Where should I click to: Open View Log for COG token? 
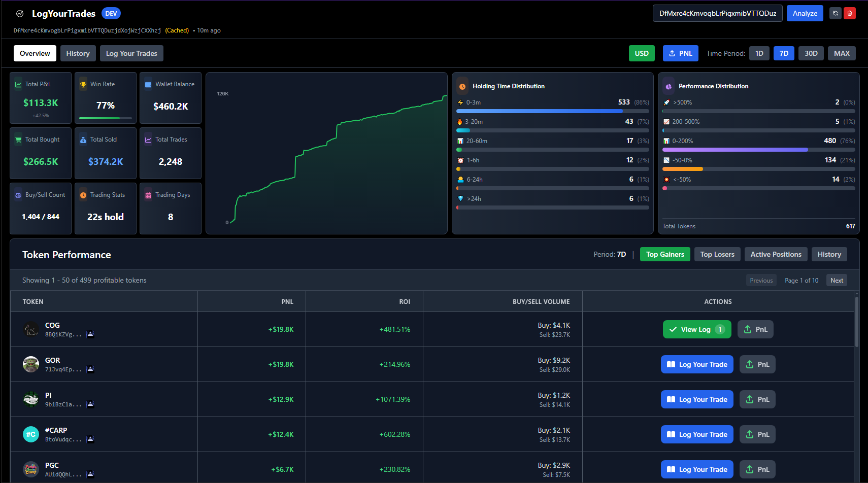pos(696,329)
